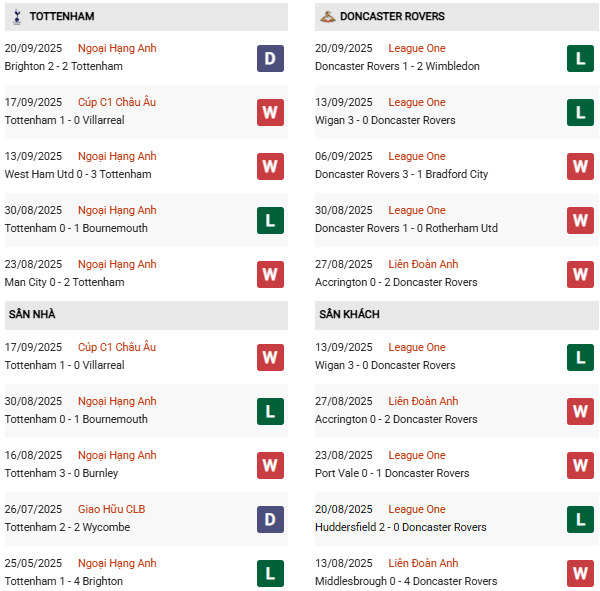Click the D badge for Tottenham 2-2 Wycombe
600x591 pixels.
tap(270, 519)
